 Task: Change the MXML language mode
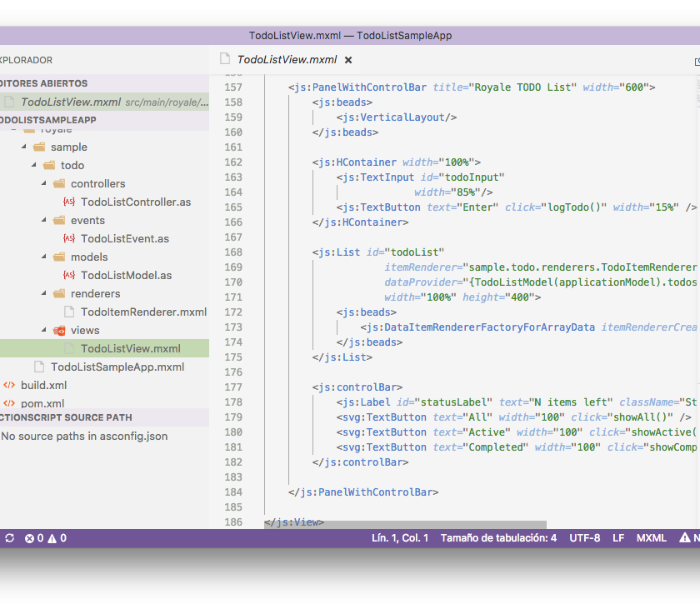651,538
